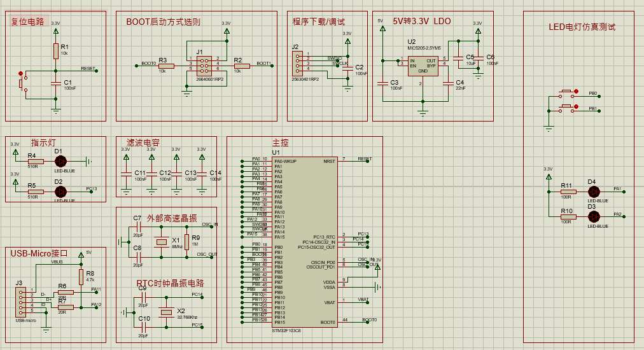Image resolution: width=644 pixels, height=350 pixels.
Task: Select the BOOT启动方式选则 title text
Action: (x=163, y=22)
